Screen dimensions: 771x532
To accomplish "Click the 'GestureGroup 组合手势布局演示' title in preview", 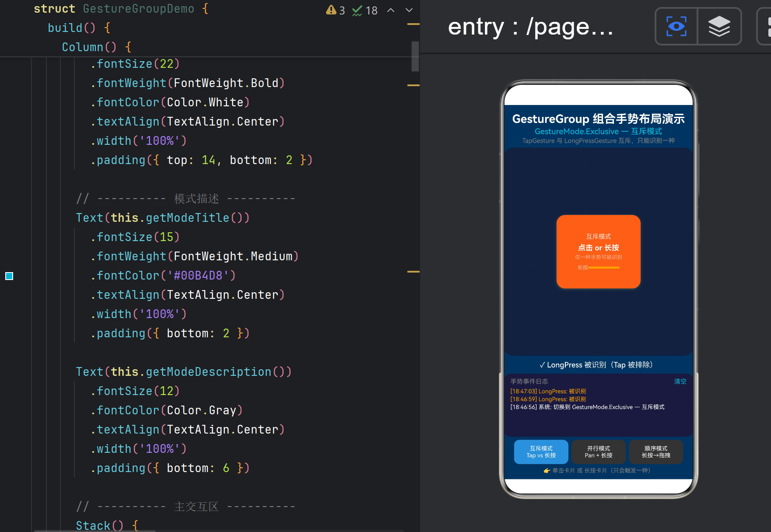I will 598,119.
